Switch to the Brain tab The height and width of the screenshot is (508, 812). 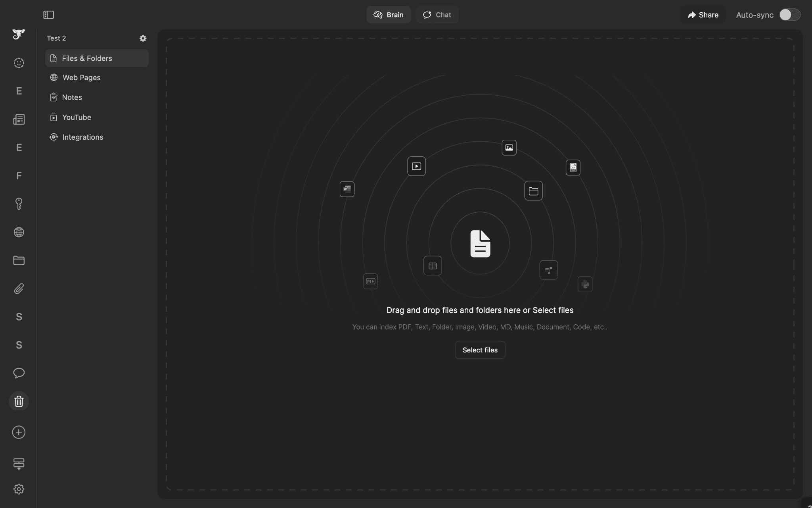coord(388,15)
